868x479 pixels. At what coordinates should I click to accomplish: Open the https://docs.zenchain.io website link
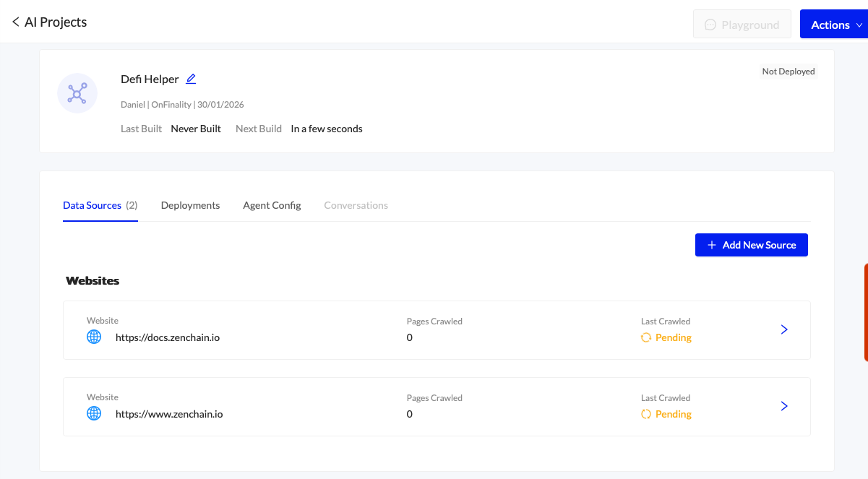click(168, 337)
